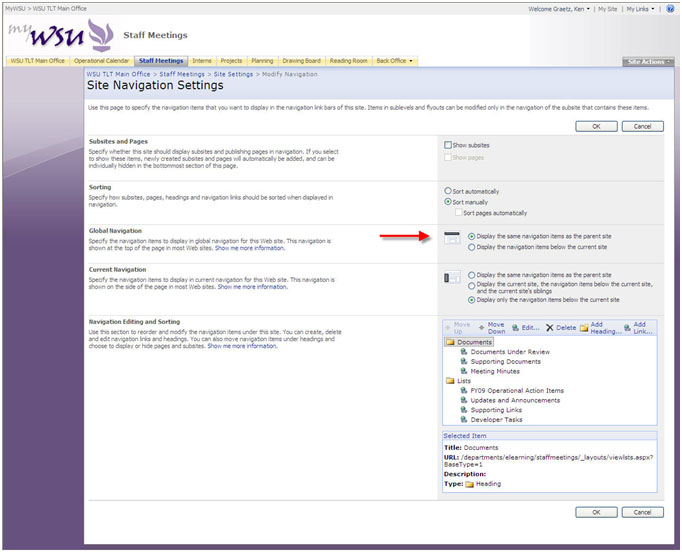682x553 pixels.
Task: Open the Planning tab
Action: tap(262, 61)
